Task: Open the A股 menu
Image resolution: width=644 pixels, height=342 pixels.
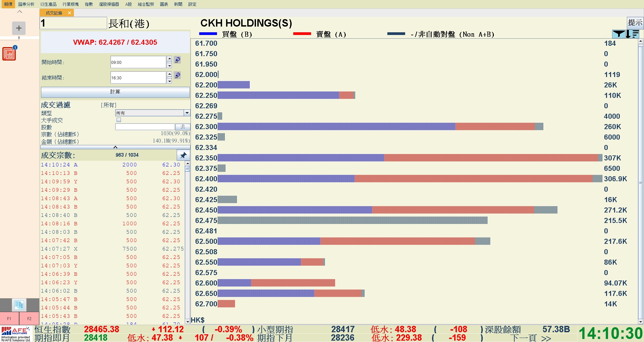Action: click(128, 4)
